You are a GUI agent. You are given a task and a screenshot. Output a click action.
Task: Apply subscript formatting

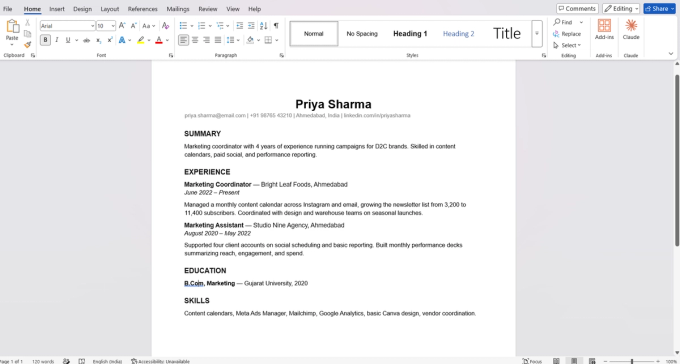[98, 40]
